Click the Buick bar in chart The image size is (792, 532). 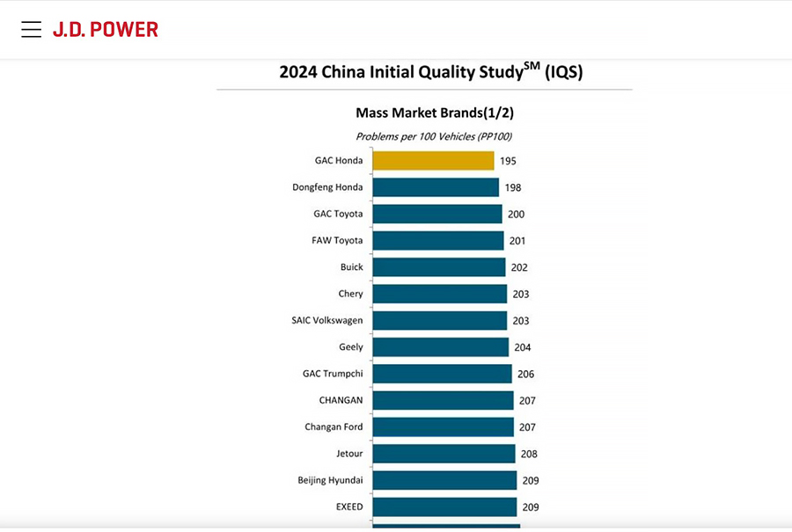pyautogui.click(x=439, y=267)
